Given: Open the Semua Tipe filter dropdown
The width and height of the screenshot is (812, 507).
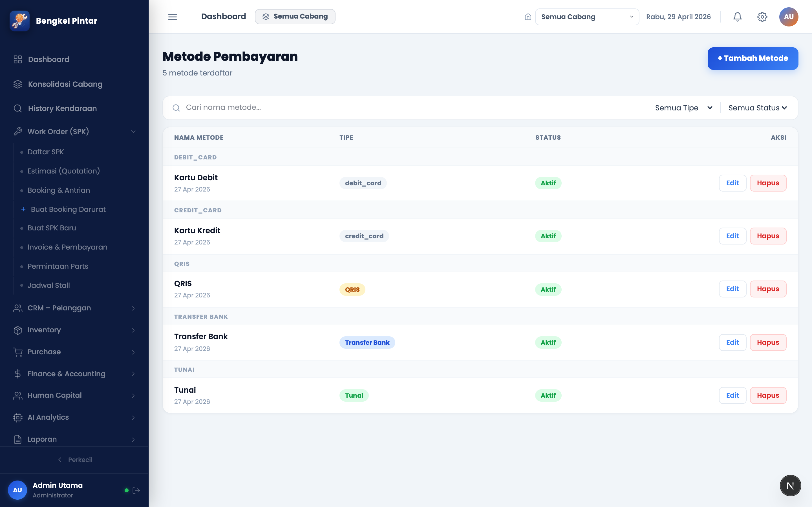Looking at the screenshot, I should [x=684, y=108].
